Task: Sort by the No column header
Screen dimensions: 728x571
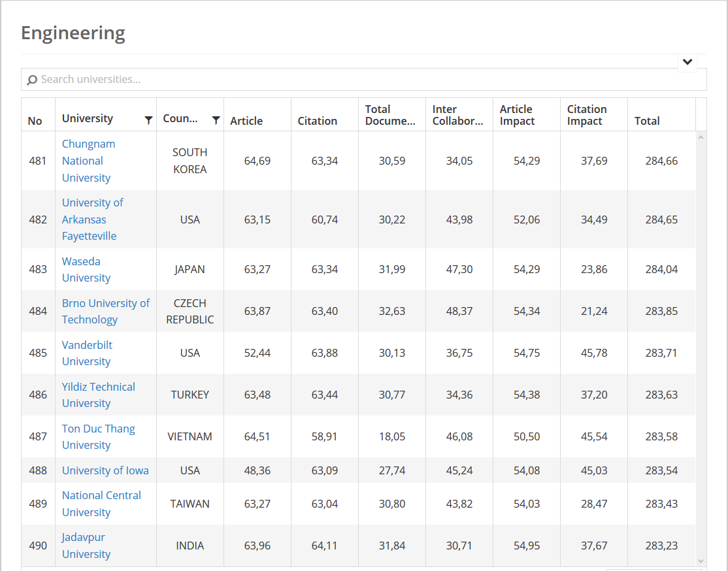Action: click(35, 121)
